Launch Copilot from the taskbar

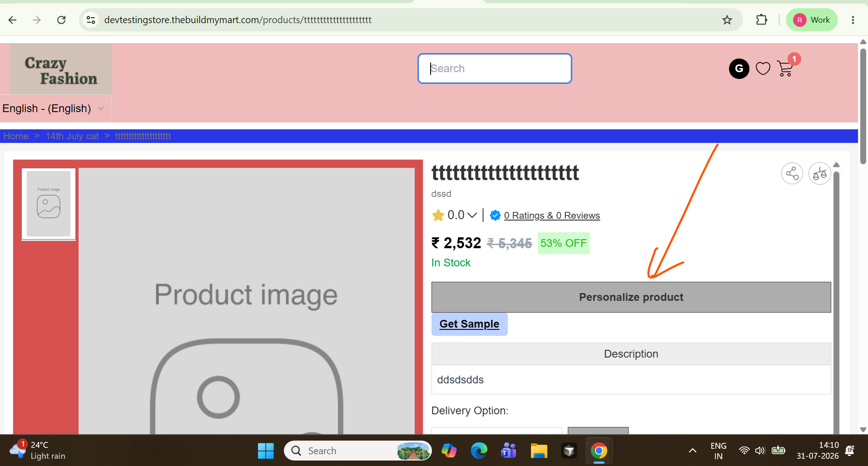click(x=449, y=451)
